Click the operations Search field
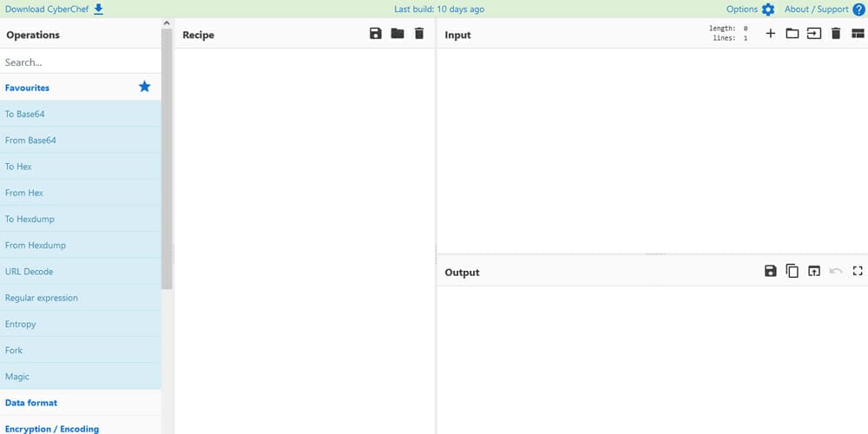This screenshot has height=434, width=868. tap(80, 62)
